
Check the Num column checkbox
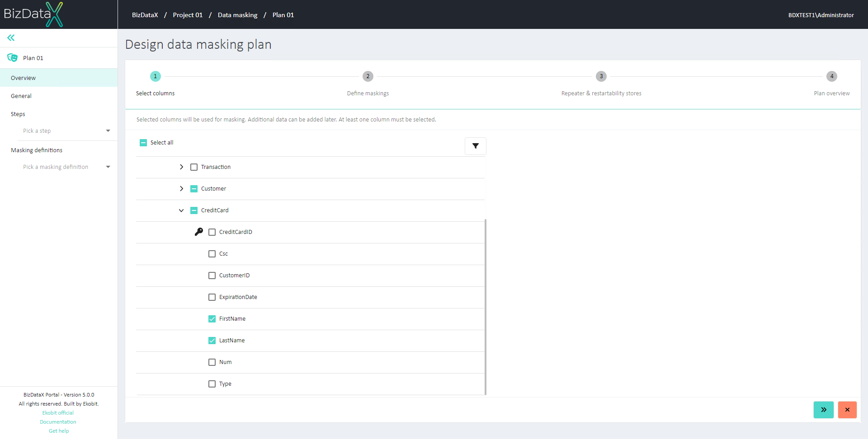[x=212, y=362]
